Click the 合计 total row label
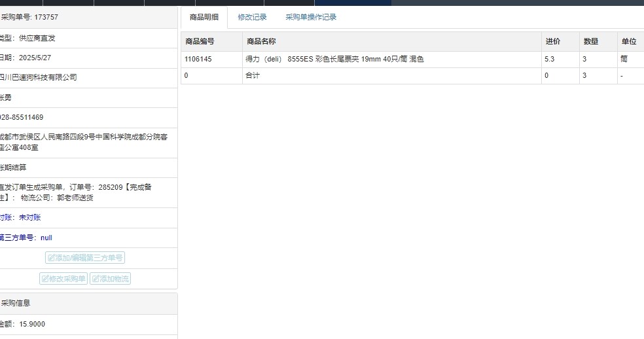Viewport: 644px width, 339px height. point(253,76)
